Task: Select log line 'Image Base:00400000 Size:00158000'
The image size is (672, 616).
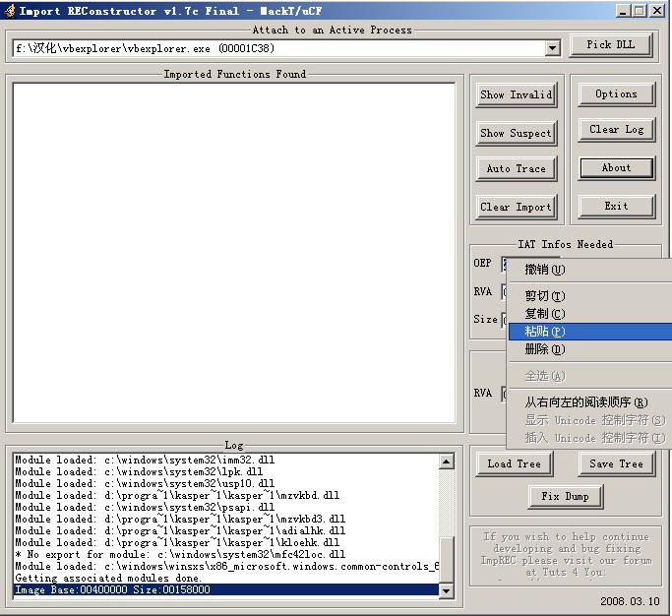Action: 226,590
